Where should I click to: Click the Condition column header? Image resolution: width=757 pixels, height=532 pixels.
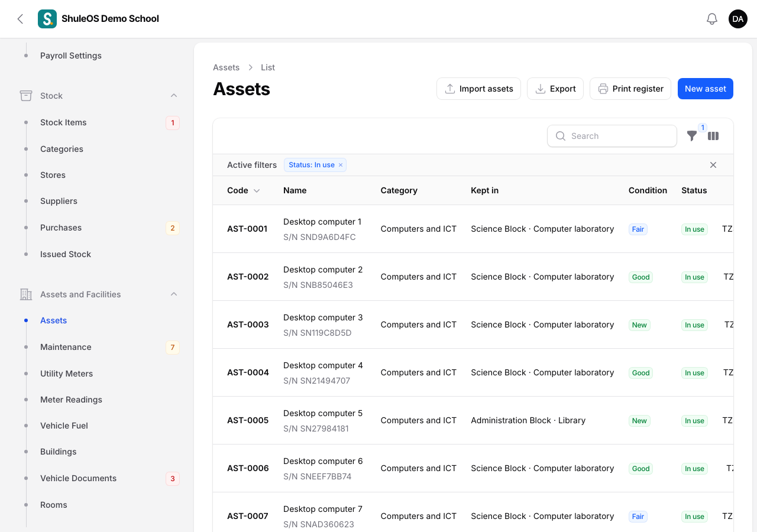pyautogui.click(x=648, y=190)
